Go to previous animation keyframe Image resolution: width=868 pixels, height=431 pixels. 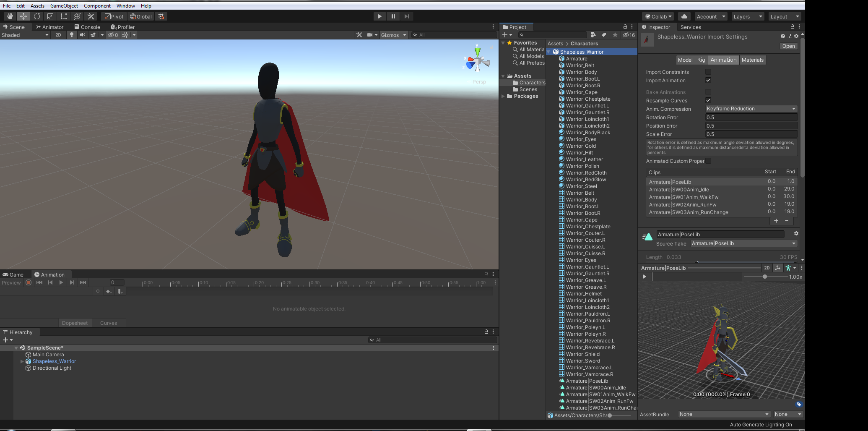tap(50, 282)
